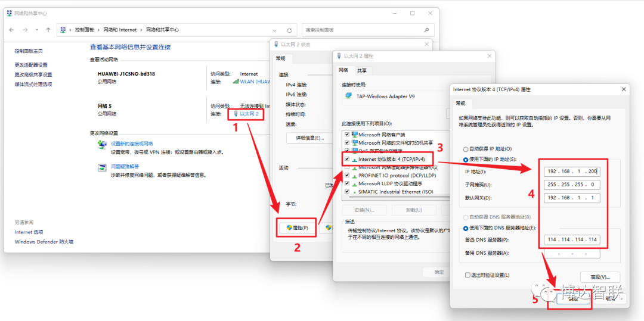Toggle Microsoft LLDP 协议驱动程序 checkbox

(x=348, y=183)
